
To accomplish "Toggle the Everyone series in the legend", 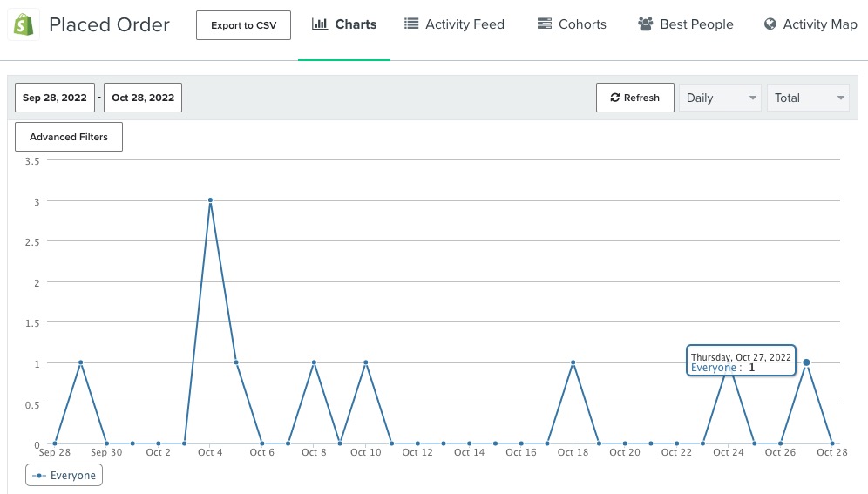I will click(64, 476).
